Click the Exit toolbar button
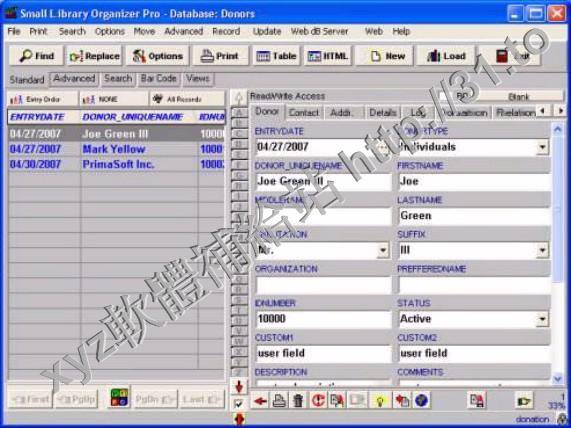The height and width of the screenshot is (428, 571). (x=510, y=56)
